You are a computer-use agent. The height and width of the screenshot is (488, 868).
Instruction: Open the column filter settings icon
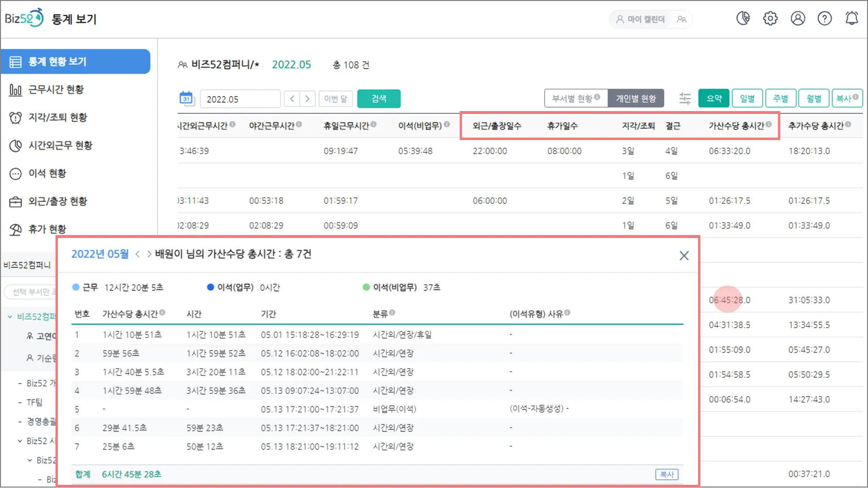(685, 98)
